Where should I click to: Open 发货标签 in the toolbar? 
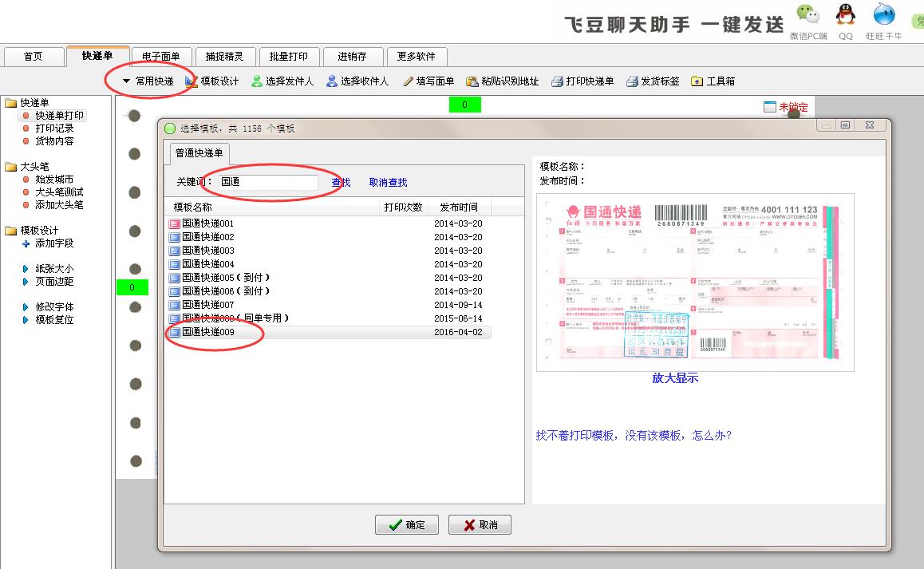653,81
